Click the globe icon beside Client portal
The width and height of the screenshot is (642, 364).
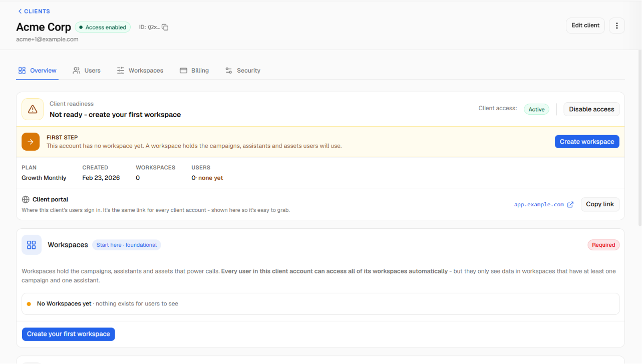26,199
